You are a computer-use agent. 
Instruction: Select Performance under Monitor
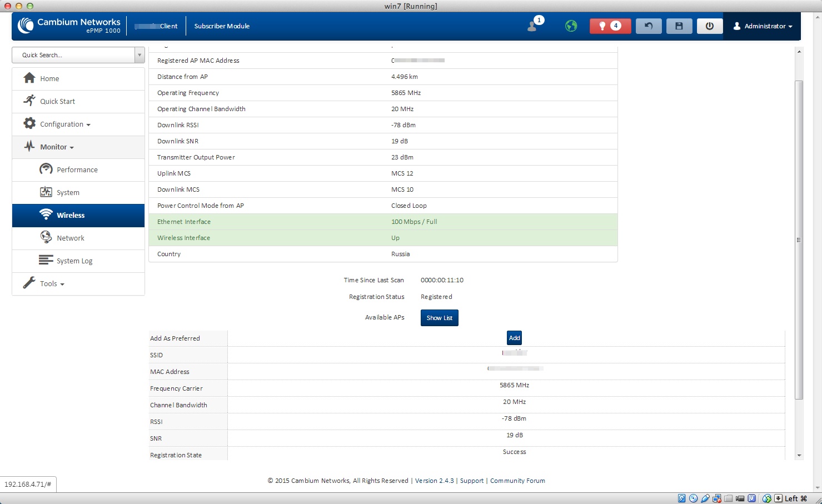[77, 170]
